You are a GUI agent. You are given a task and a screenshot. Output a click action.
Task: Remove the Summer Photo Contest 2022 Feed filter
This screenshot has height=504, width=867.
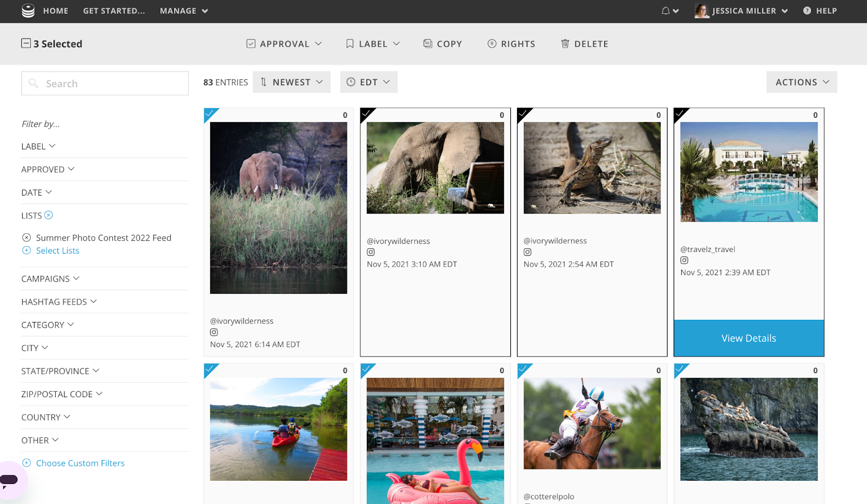click(x=27, y=238)
